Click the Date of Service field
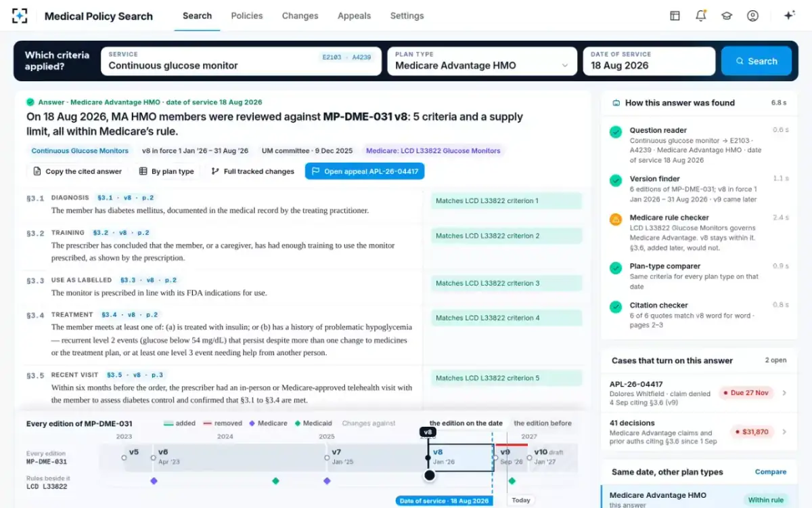This screenshot has width=812, height=508. (x=649, y=61)
